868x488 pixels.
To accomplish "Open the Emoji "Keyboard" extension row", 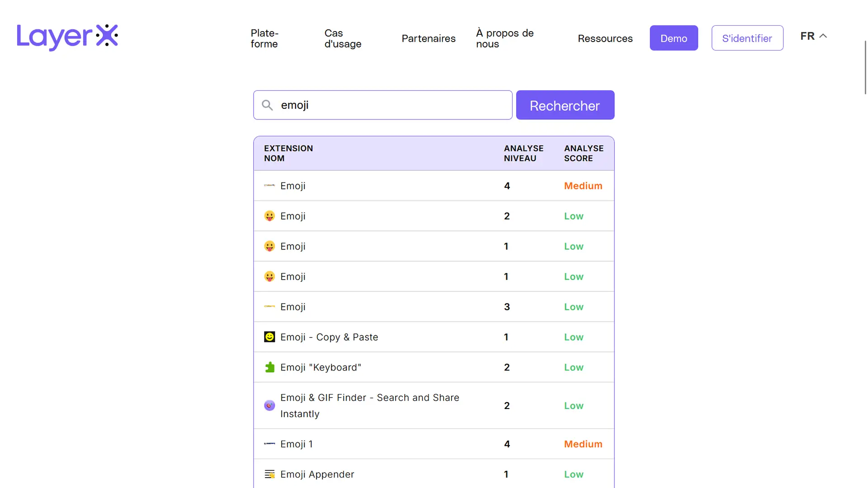I will click(434, 367).
